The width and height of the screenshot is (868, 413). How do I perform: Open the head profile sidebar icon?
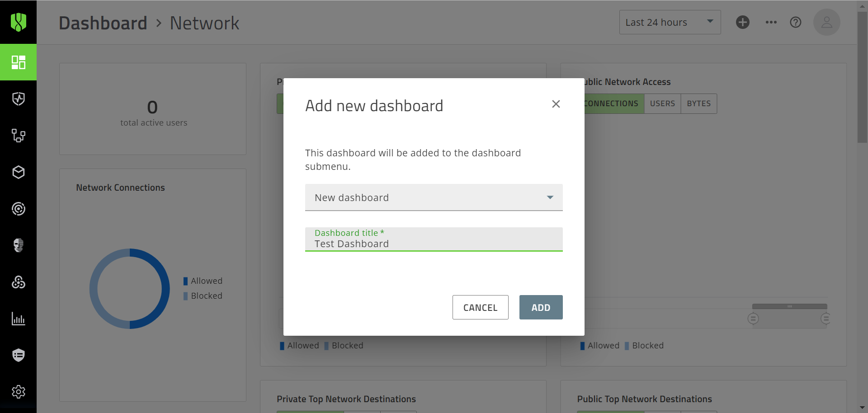(18, 245)
